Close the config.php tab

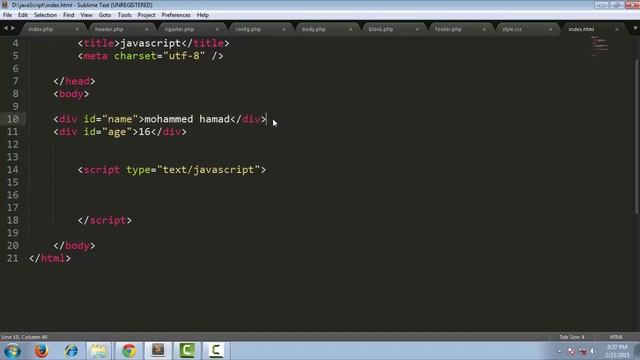[284, 29]
